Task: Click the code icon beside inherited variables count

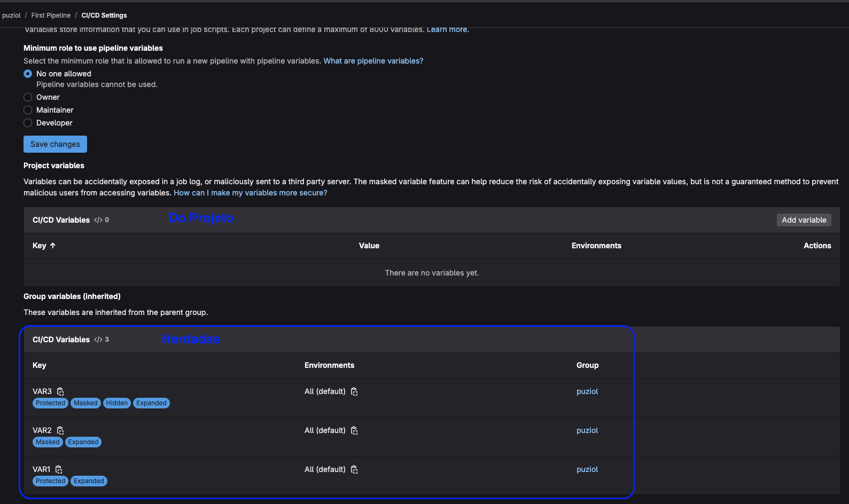Action: 98,340
